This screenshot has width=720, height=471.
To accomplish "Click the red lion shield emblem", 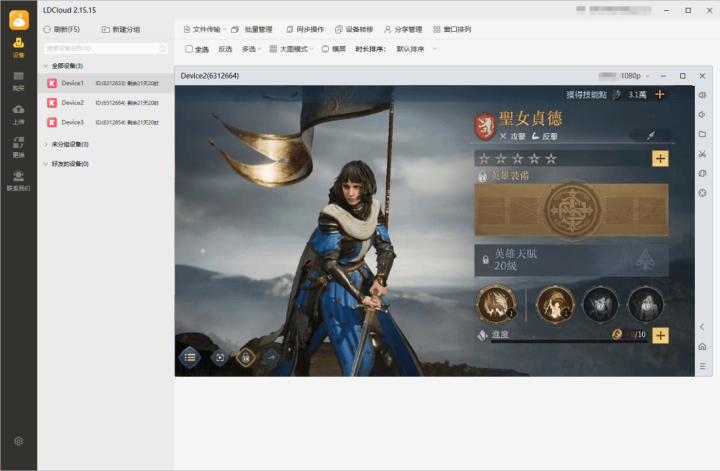I will [x=485, y=127].
